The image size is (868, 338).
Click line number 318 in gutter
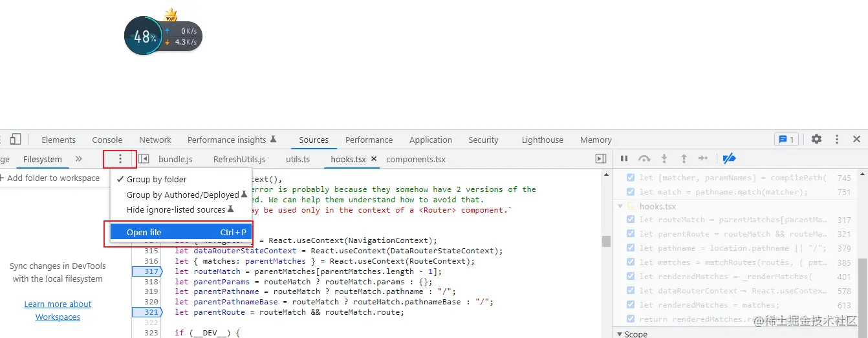click(x=151, y=282)
